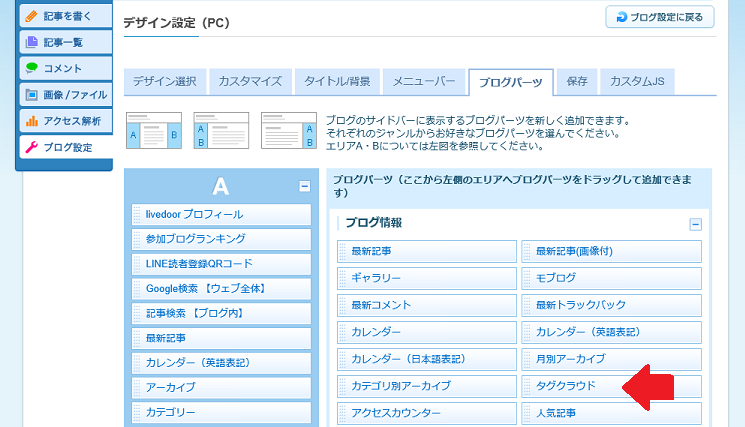Open the タイトル/背景 tab
The height and width of the screenshot is (427, 745).
tap(337, 82)
